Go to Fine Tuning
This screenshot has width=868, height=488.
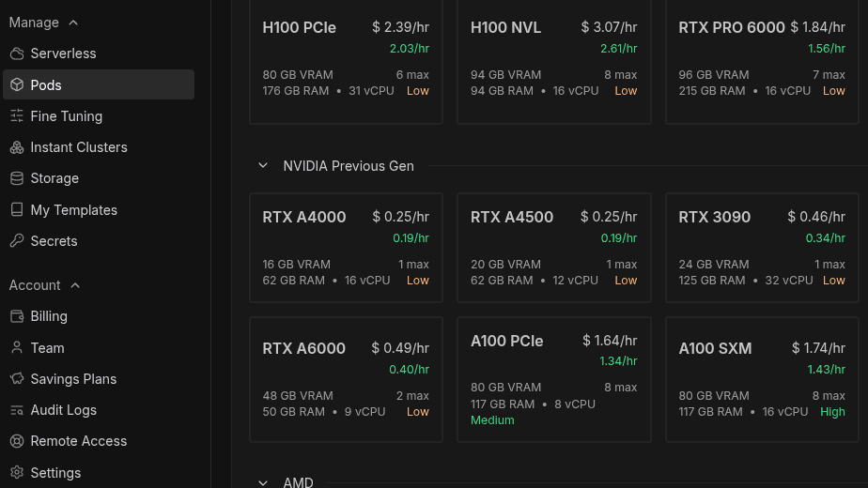click(99, 115)
